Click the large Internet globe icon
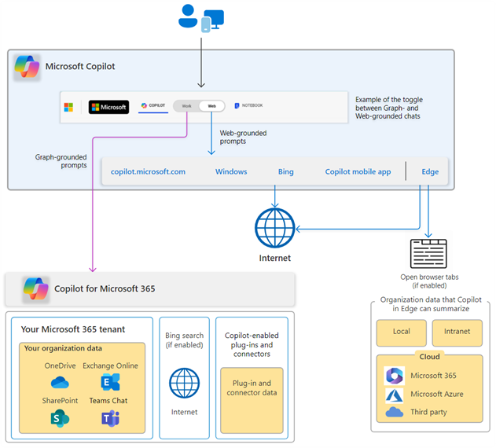The height and width of the screenshot is (448, 496). [x=275, y=228]
